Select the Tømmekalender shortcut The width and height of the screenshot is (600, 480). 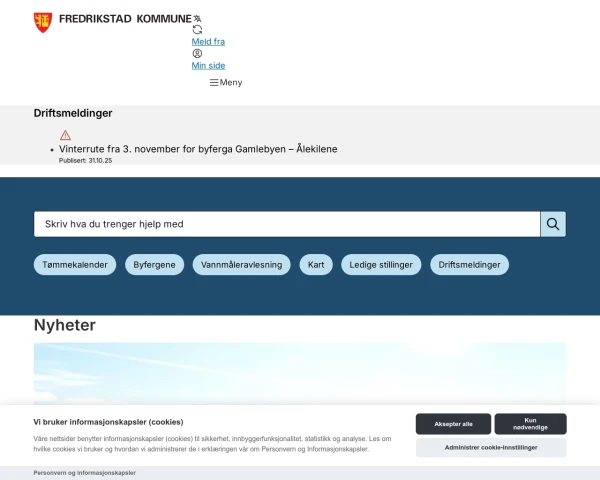[75, 264]
